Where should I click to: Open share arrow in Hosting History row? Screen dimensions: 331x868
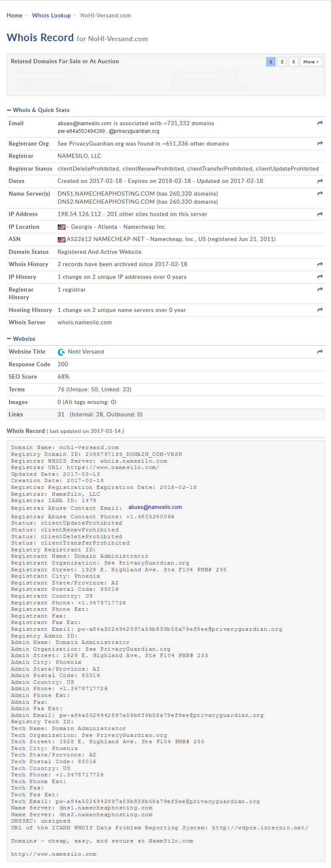pos(320,310)
